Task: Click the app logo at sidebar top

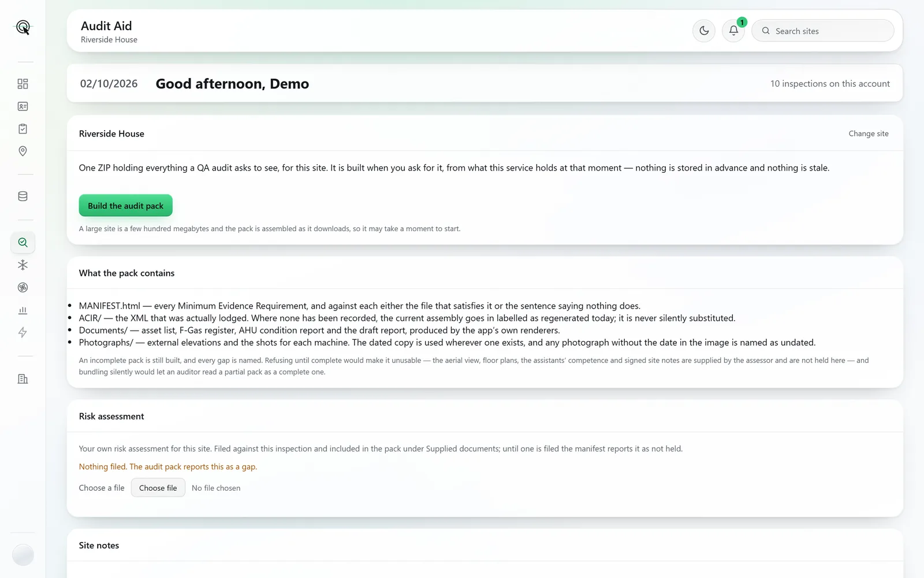Action: click(23, 27)
